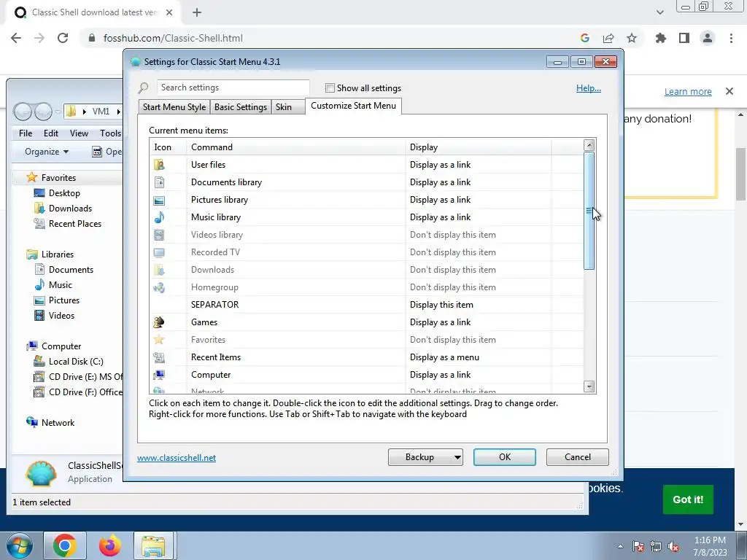This screenshot has width=747, height=560.
Task: Click the Favorites star icon in menu list
Action: click(159, 340)
